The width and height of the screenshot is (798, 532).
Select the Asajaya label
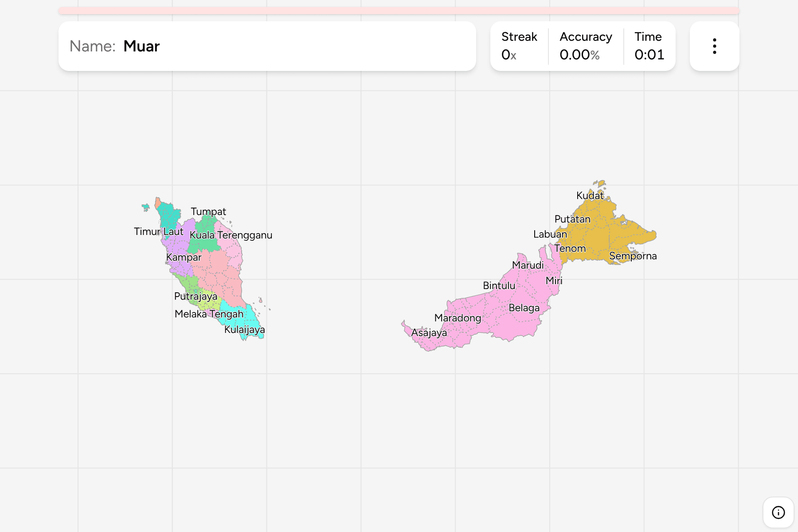pos(429,332)
